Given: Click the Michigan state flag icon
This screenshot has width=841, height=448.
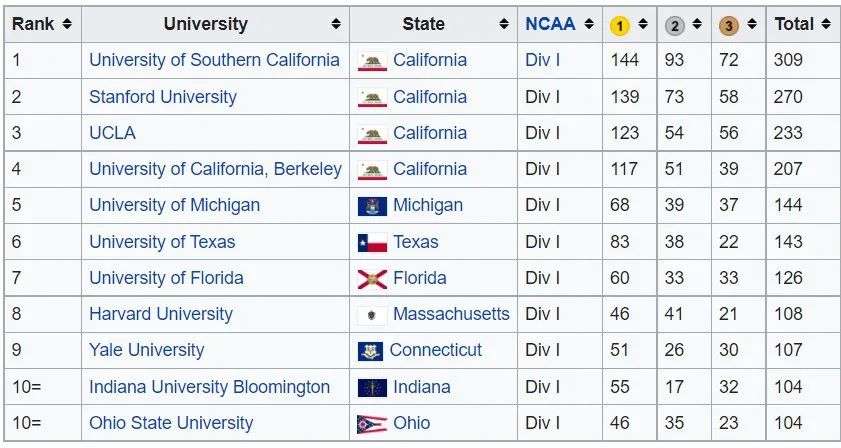Looking at the screenshot, I should point(372,206).
